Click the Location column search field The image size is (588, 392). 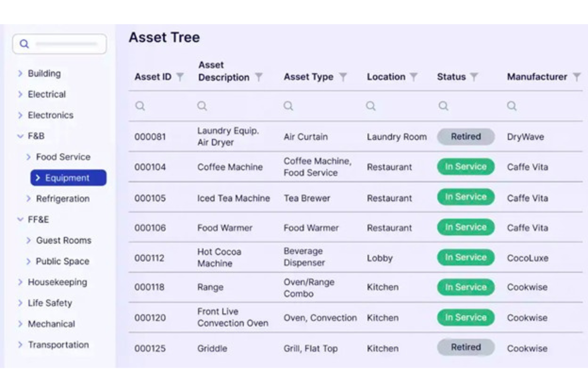pos(371,106)
